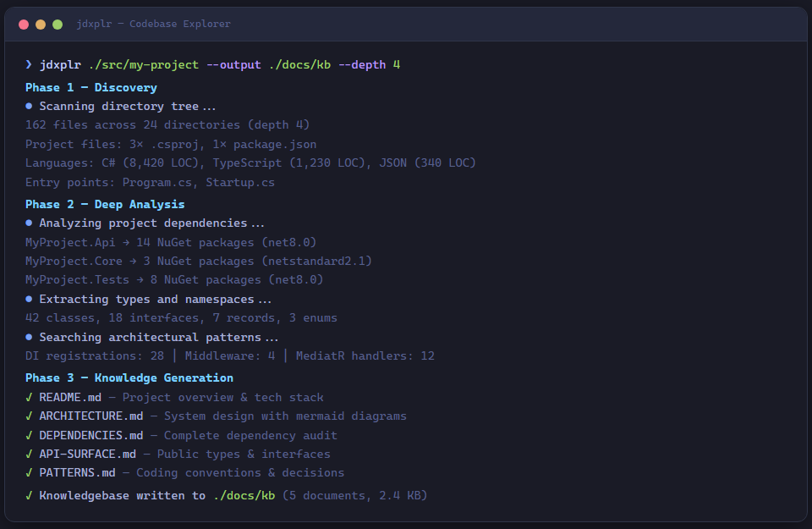Open the PATTERNS.md file name

pos(77,473)
